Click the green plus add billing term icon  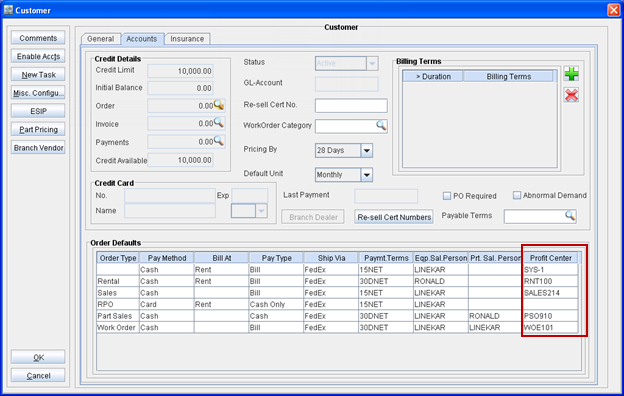[571, 74]
